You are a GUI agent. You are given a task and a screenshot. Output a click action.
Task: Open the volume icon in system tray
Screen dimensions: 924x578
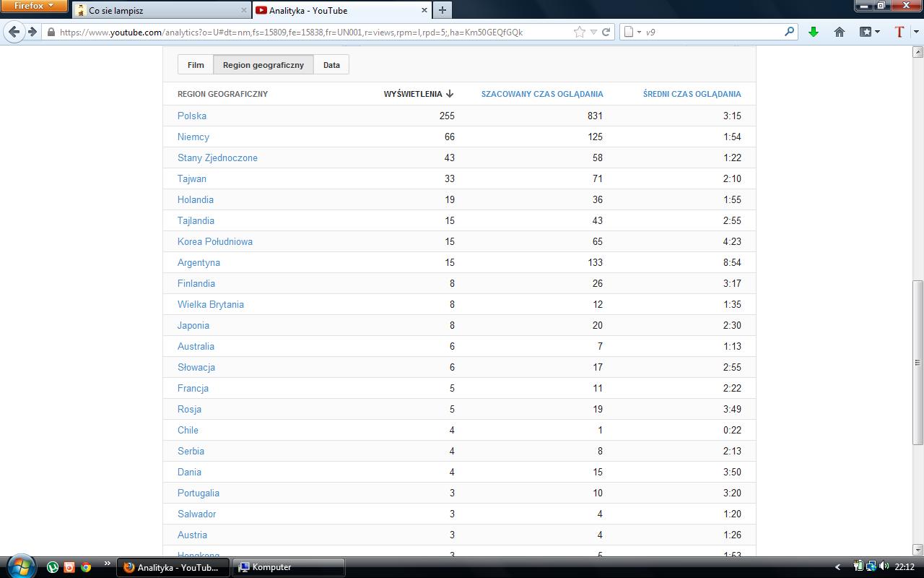point(884,566)
